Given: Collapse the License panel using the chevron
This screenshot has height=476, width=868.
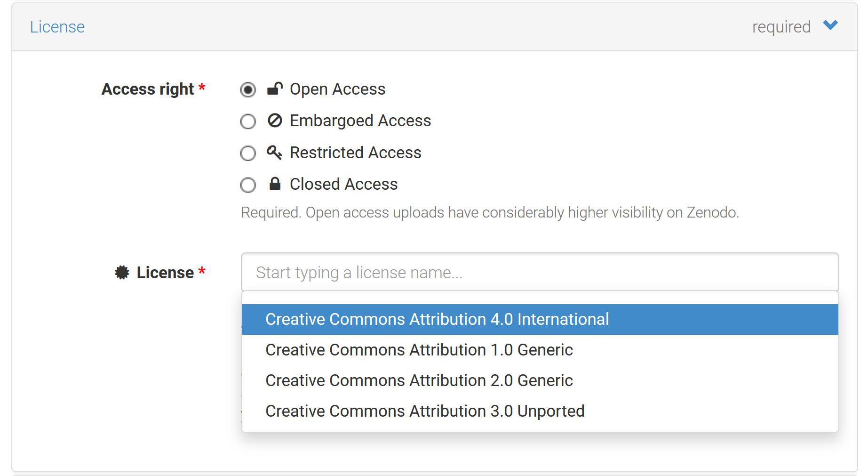Looking at the screenshot, I should click(830, 25).
